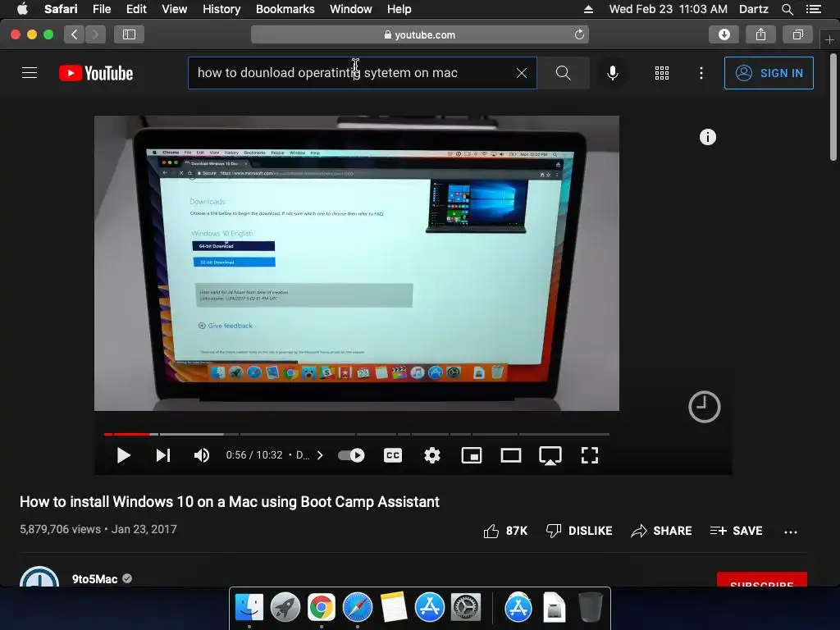Submit search with magnifier button
Viewport: 840px width, 630px height.
coord(563,73)
